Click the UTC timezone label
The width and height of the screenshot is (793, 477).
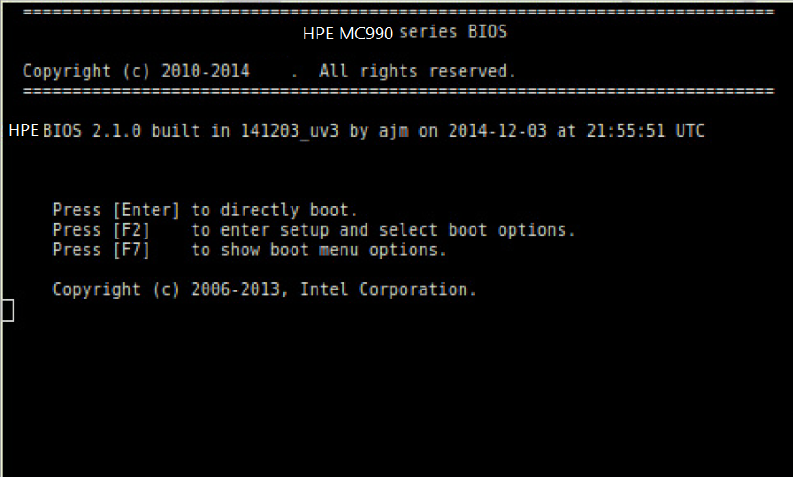tap(687, 131)
